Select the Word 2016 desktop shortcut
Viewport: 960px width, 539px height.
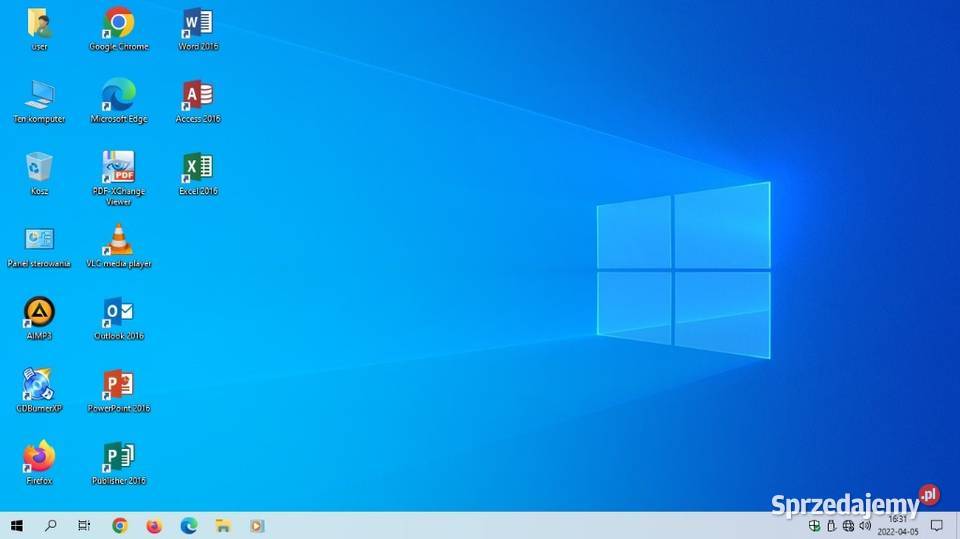click(x=198, y=29)
